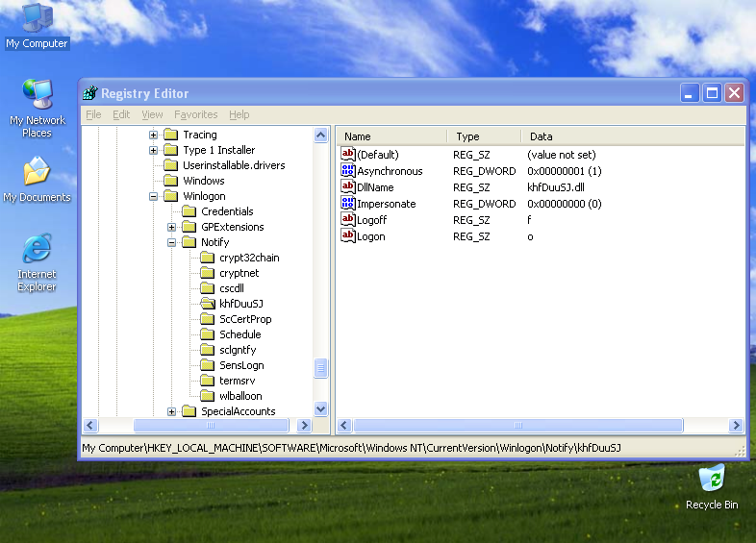
Task: Select the cscdll folder icon
Action: 208,288
